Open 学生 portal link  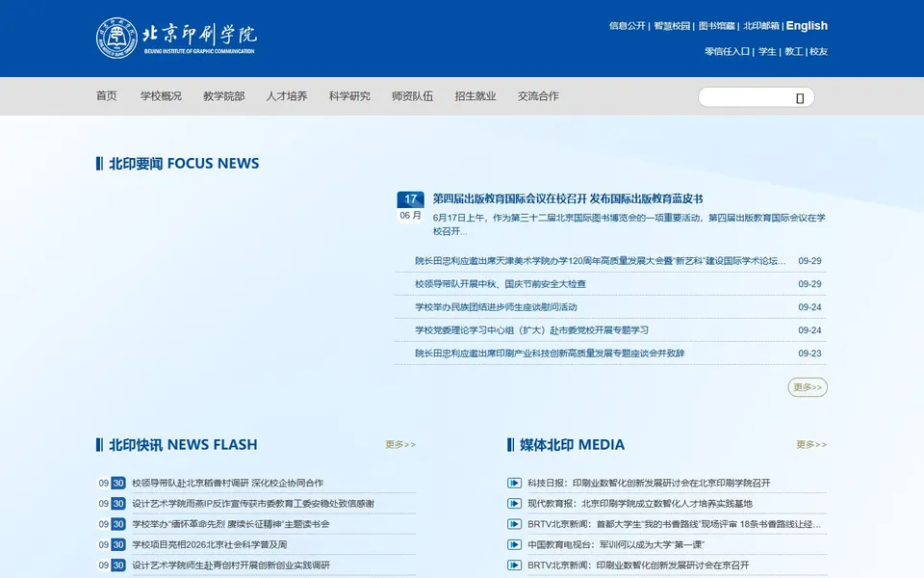pos(767,52)
